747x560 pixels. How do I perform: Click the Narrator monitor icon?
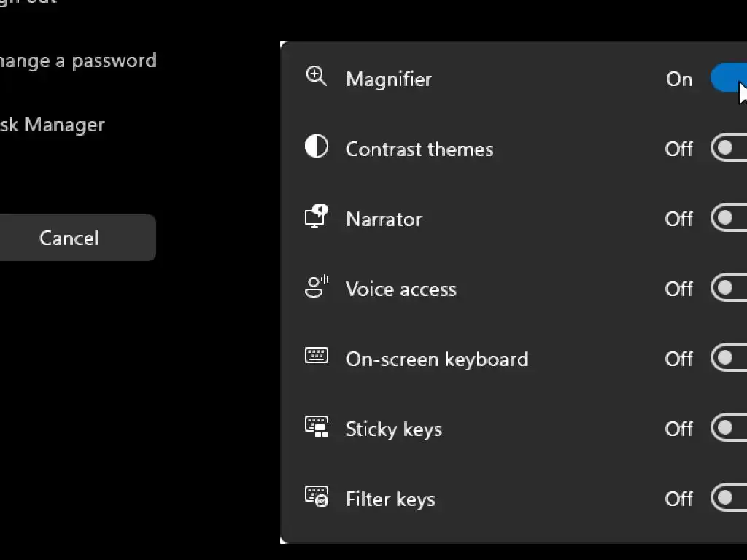click(x=316, y=217)
